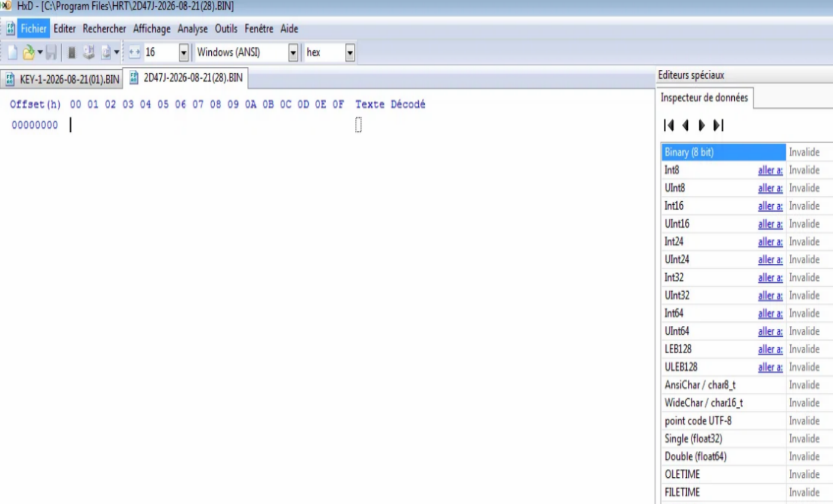Click the Open disk icon
This screenshot has width=833, height=504.
point(89,53)
